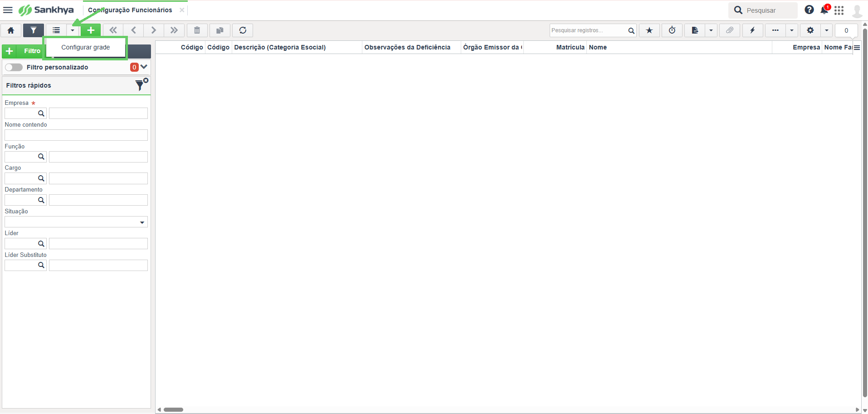Open Departamento lookup search icon

point(41,200)
